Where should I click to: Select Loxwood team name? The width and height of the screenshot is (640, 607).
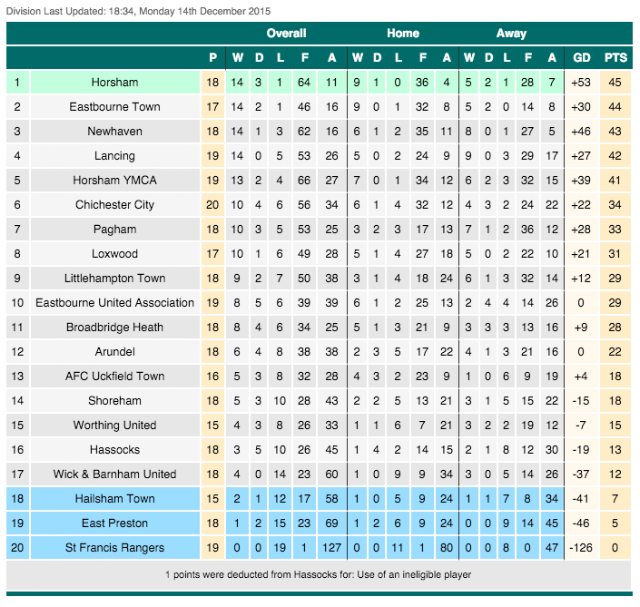point(115,253)
